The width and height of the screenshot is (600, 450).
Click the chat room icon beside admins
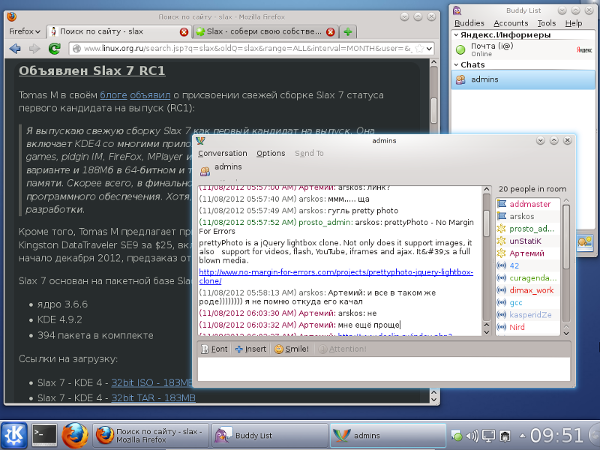click(x=205, y=171)
